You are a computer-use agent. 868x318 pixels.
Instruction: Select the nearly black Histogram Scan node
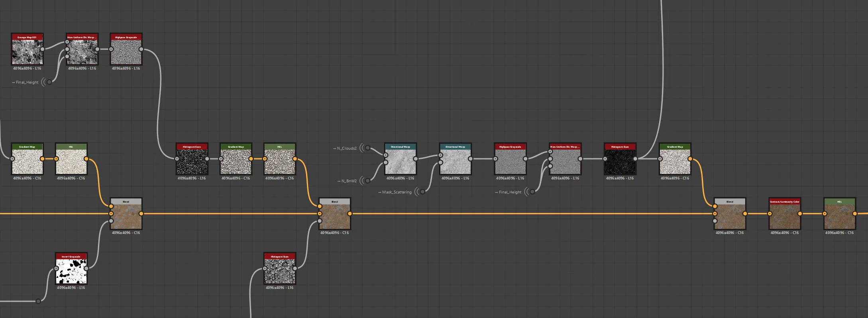620,159
